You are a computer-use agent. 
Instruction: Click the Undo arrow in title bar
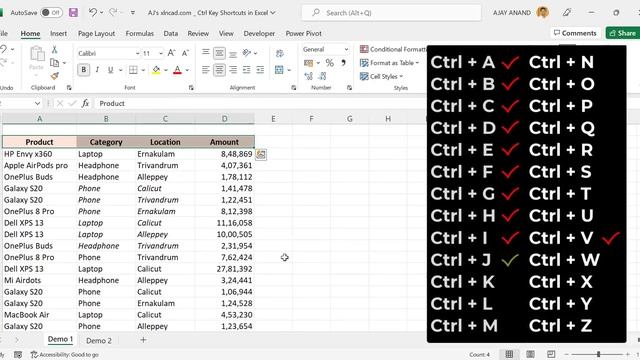coord(93,13)
